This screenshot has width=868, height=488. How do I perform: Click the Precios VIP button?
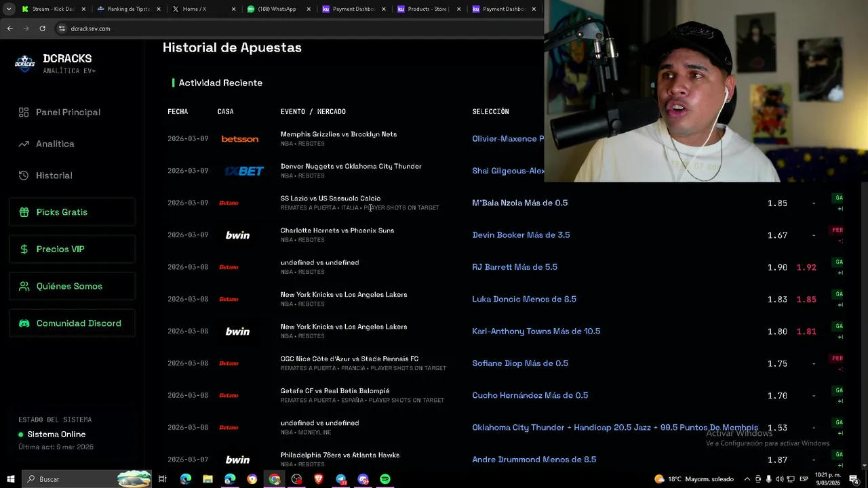click(72, 249)
